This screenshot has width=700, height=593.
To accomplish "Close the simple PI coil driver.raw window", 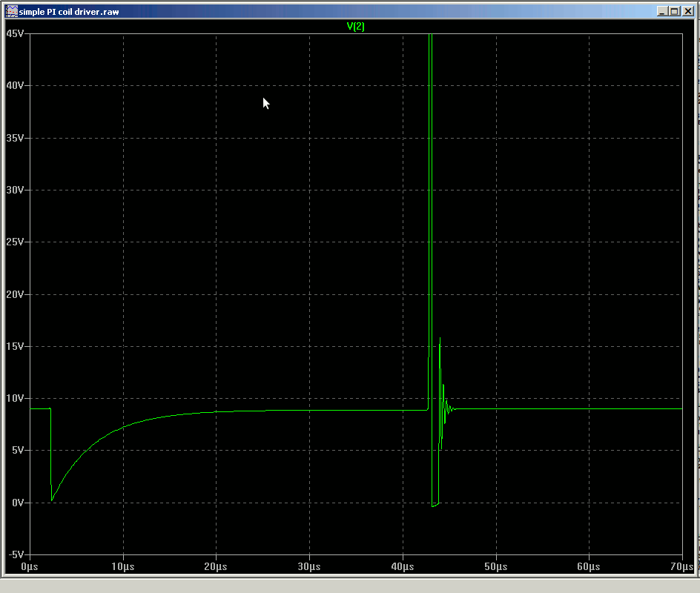I will pyautogui.click(x=688, y=12).
